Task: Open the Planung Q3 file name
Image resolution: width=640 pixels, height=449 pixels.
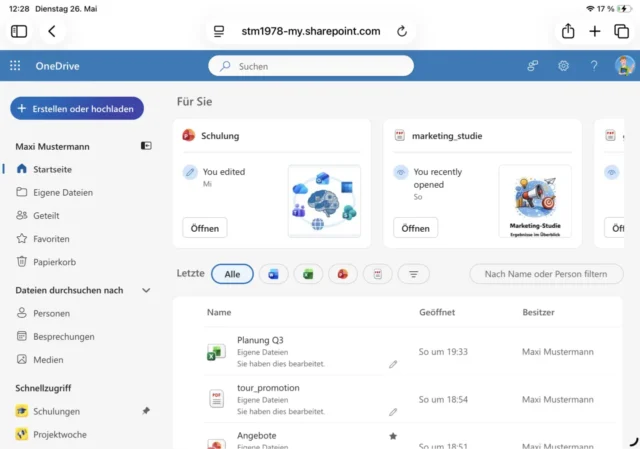Action: tap(260, 340)
